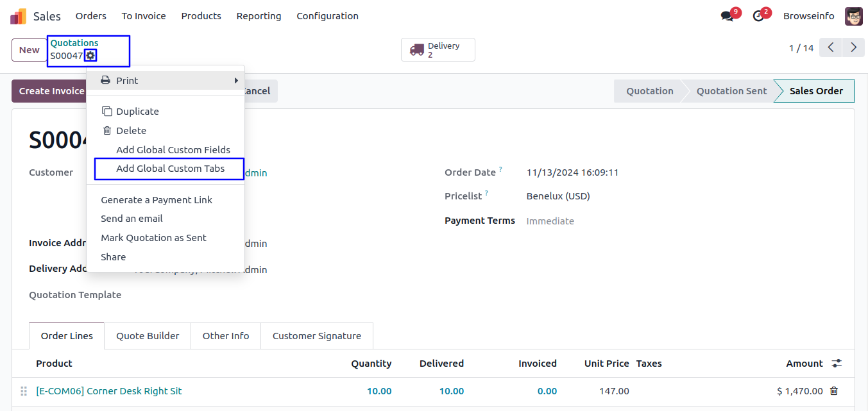Viewport: 868px width, 411px height.
Task: Open the Delivery smart button
Action: [x=438, y=50]
